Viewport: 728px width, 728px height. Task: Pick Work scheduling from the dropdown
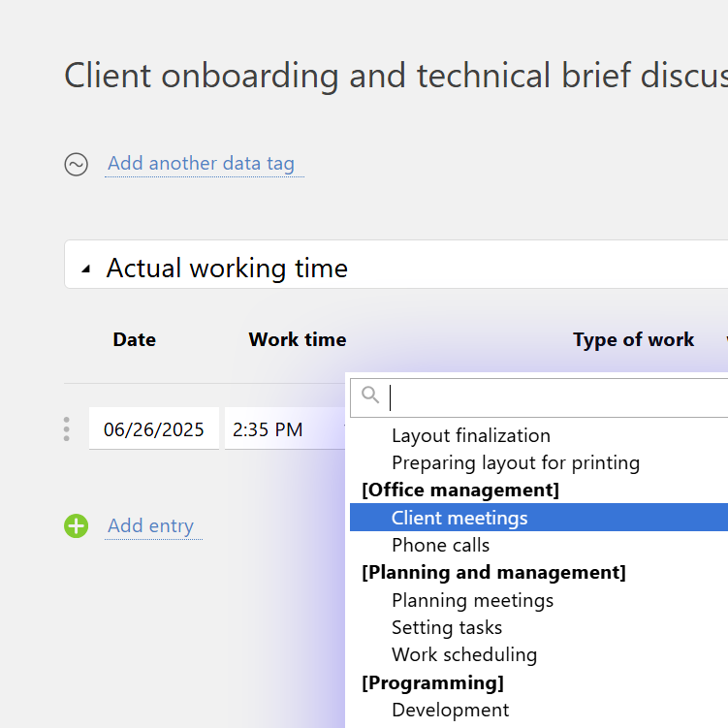463,654
